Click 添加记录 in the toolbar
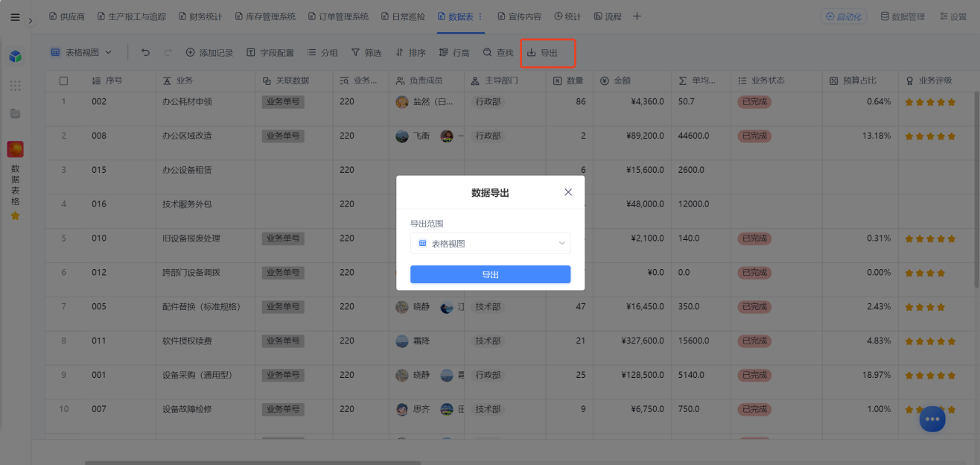 (209, 52)
